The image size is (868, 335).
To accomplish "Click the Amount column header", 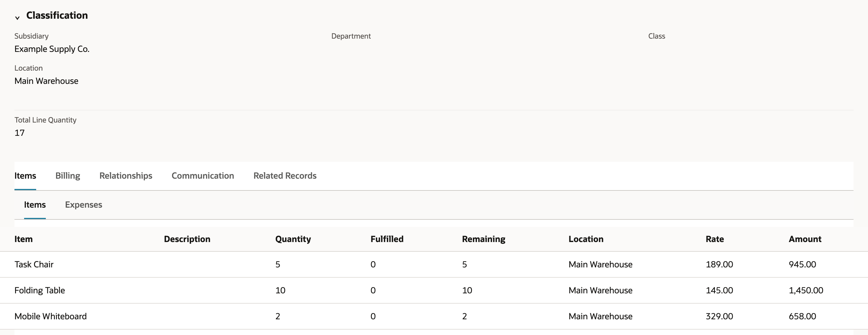I will tap(805, 239).
